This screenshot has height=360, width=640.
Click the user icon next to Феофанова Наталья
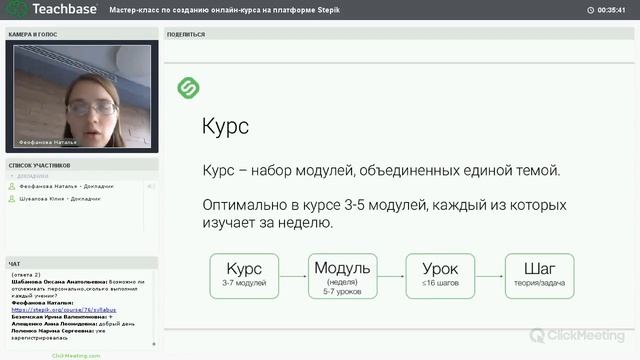pyautogui.click(x=12, y=186)
